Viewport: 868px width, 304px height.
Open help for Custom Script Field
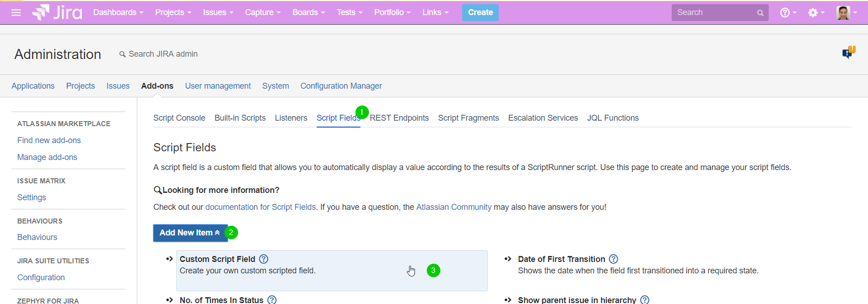264,259
